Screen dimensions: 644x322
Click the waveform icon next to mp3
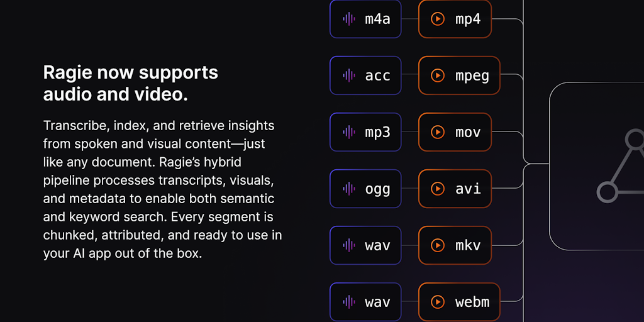pyautogui.click(x=348, y=132)
